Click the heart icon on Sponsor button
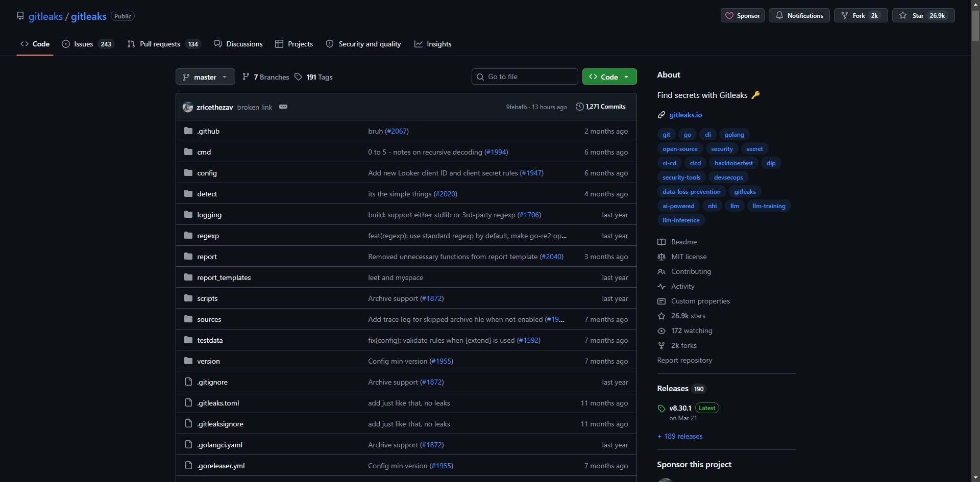This screenshot has height=482, width=980. [x=729, y=16]
